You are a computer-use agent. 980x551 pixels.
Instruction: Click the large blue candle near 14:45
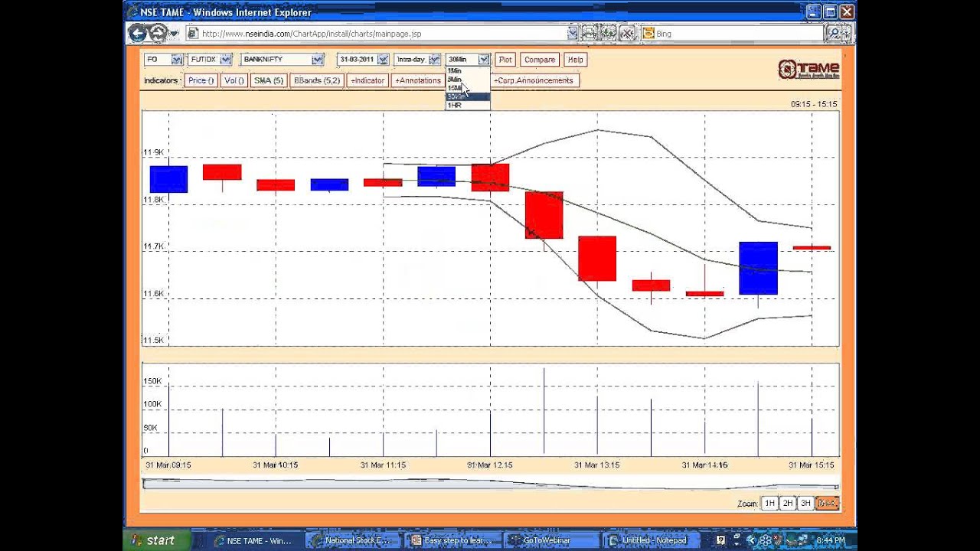(x=758, y=268)
